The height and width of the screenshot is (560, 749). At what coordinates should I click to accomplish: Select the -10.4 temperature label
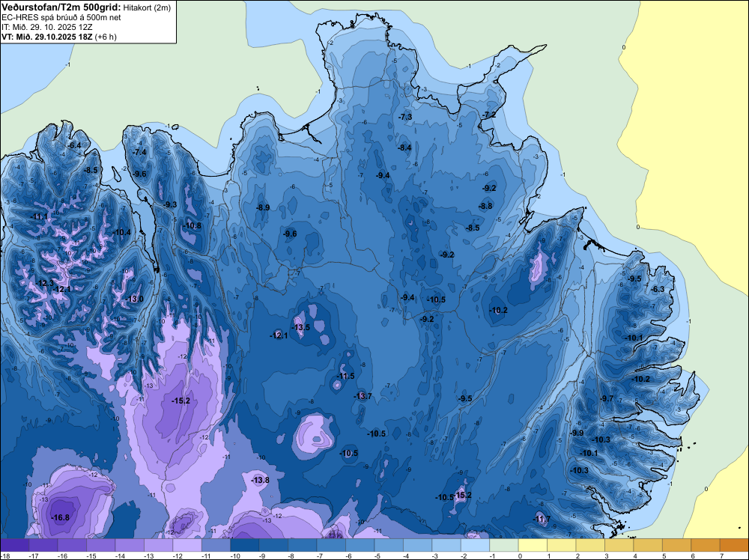121,233
